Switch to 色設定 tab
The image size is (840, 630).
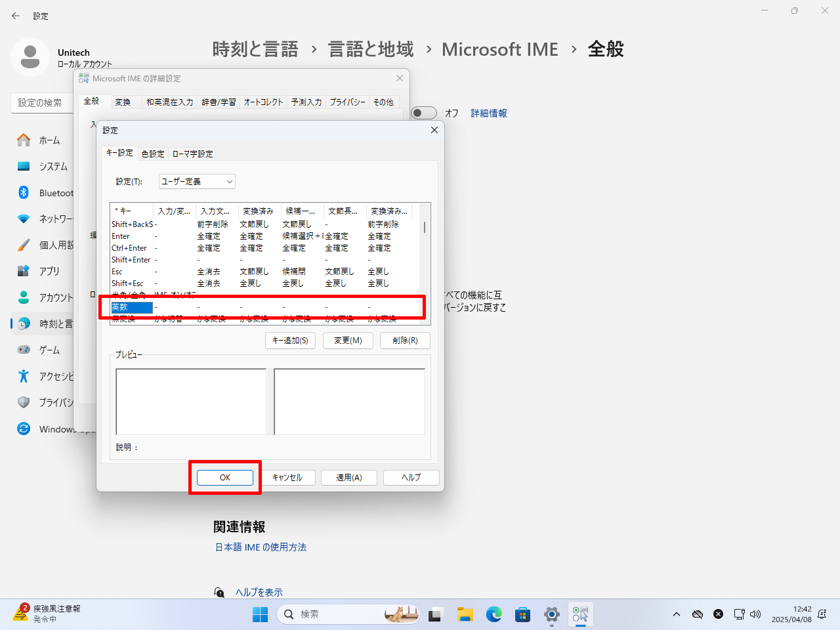[153, 154]
